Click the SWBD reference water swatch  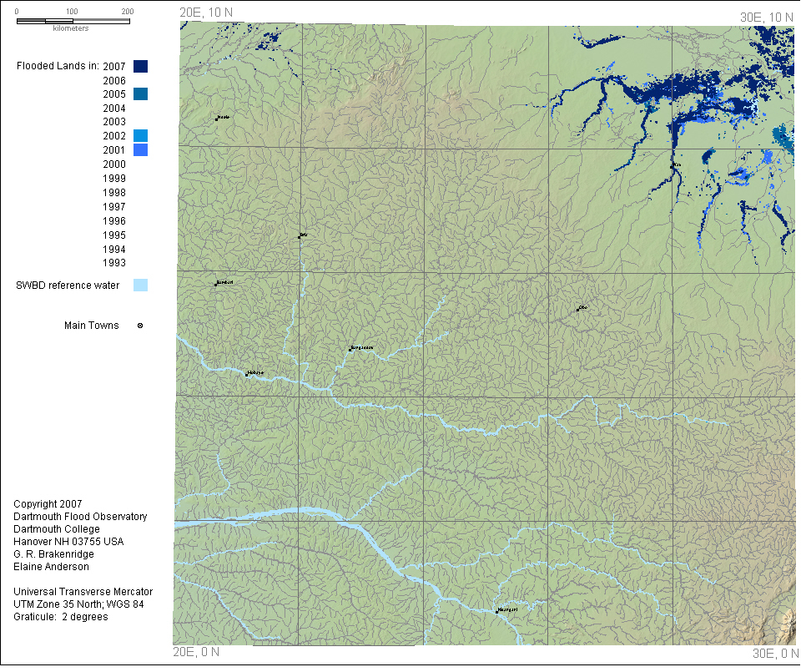pos(140,285)
